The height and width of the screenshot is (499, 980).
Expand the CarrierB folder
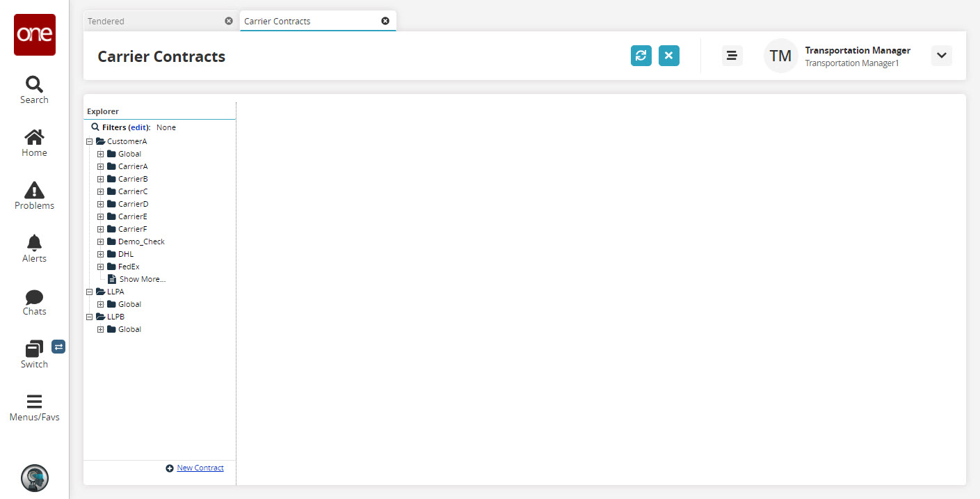point(100,179)
